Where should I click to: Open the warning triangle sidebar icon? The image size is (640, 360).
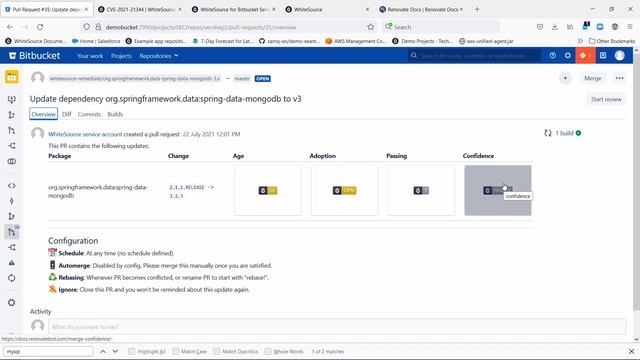pyautogui.click(x=11, y=263)
